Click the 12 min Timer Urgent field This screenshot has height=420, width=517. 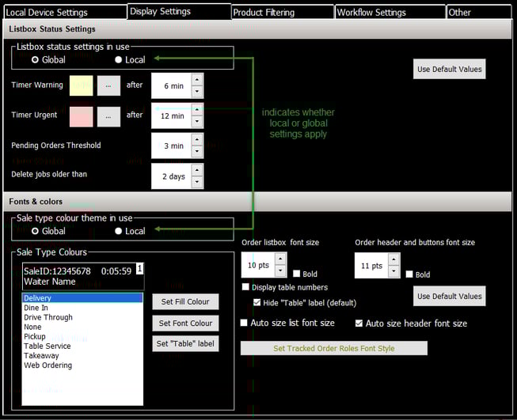[172, 115]
